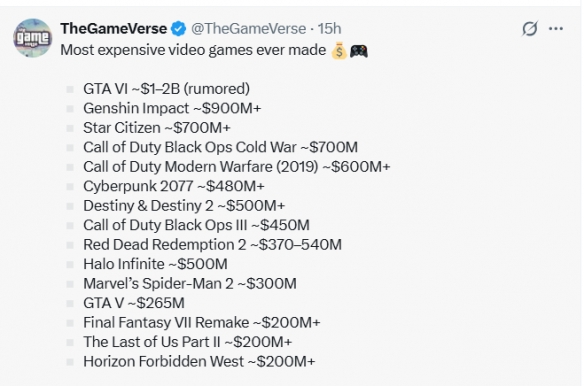Visit the @TheGameVerse handle link
The height and width of the screenshot is (386, 584).
click(248, 29)
